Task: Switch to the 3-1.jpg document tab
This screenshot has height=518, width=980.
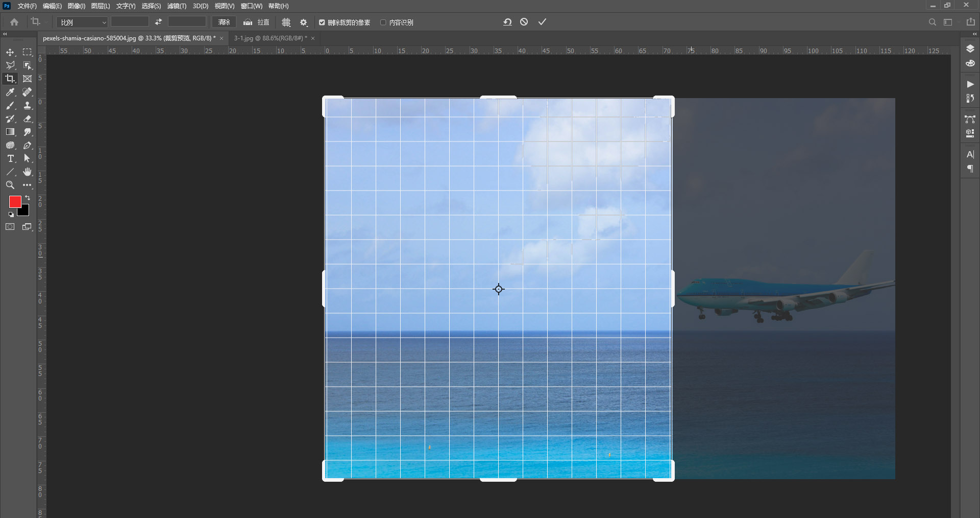Action: (x=270, y=38)
